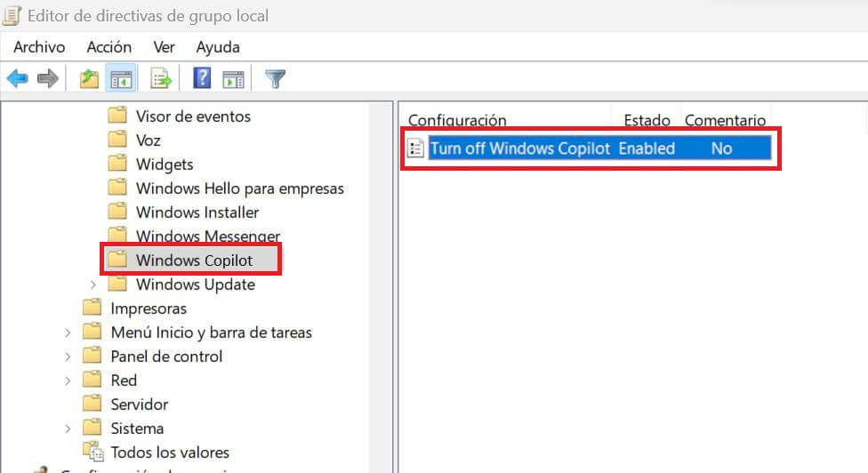Toggle show/hide console tree icon
Image resolution: width=868 pixels, height=473 pixels.
click(x=121, y=78)
